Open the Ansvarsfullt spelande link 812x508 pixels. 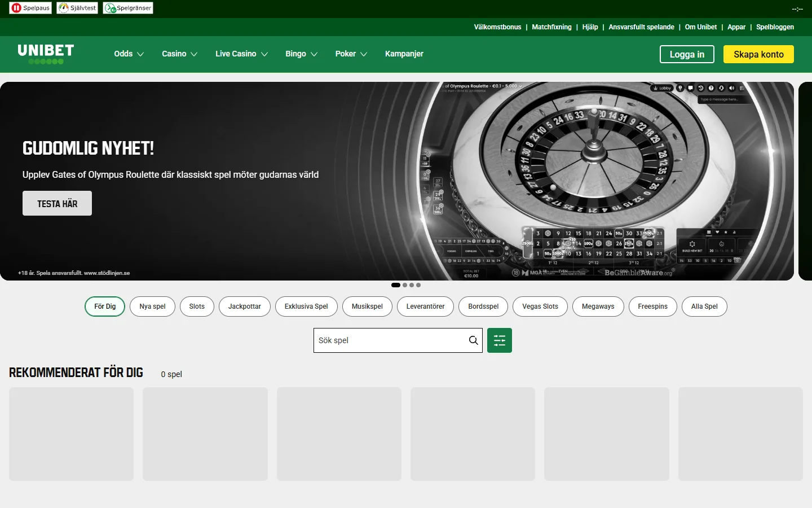click(641, 27)
